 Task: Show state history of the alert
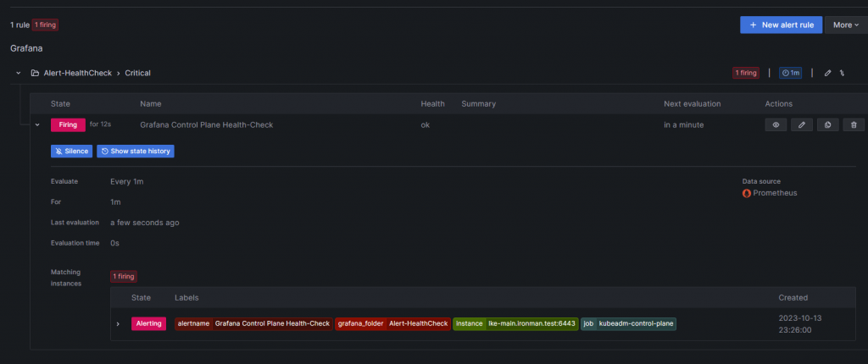pyautogui.click(x=136, y=151)
